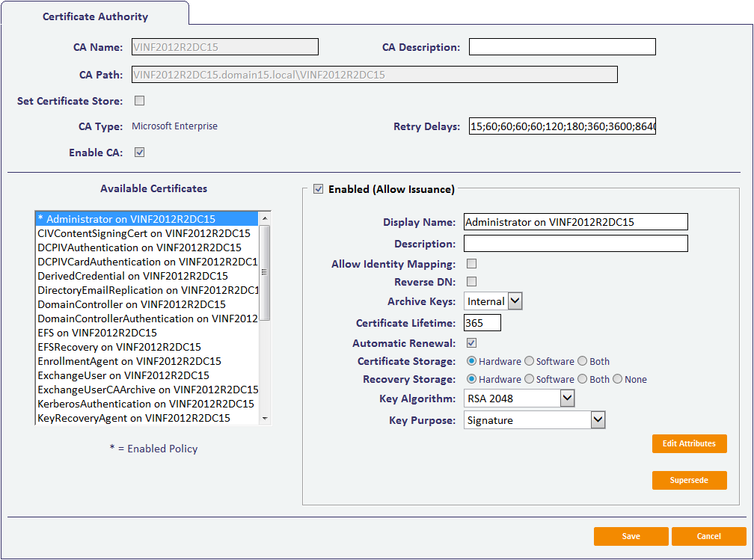Check the Reverse DN option
754x560 pixels.
coord(472,282)
